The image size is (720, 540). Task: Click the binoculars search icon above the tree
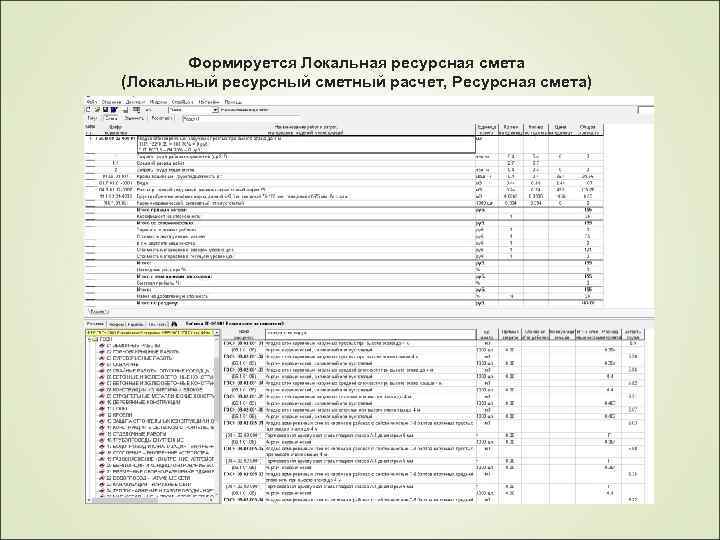point(174,324)
